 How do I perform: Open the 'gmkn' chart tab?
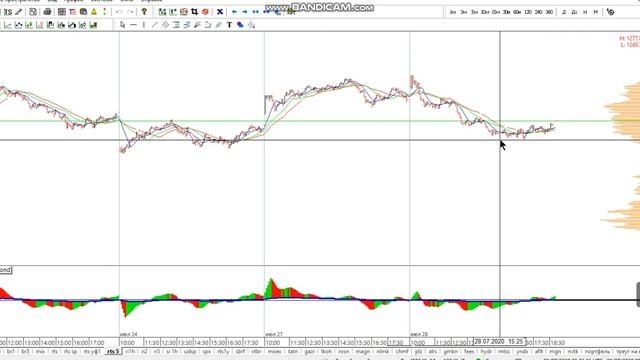pos(451,351)
